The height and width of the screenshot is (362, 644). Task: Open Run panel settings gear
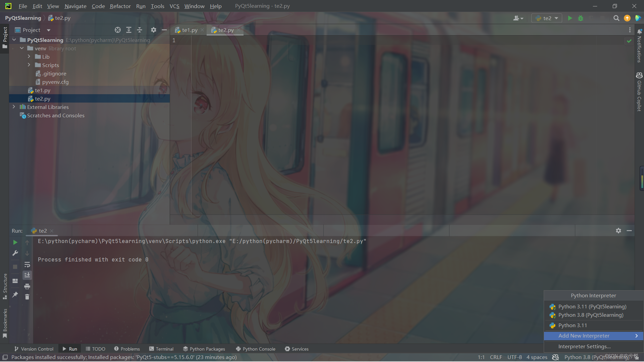click(618, 231)
